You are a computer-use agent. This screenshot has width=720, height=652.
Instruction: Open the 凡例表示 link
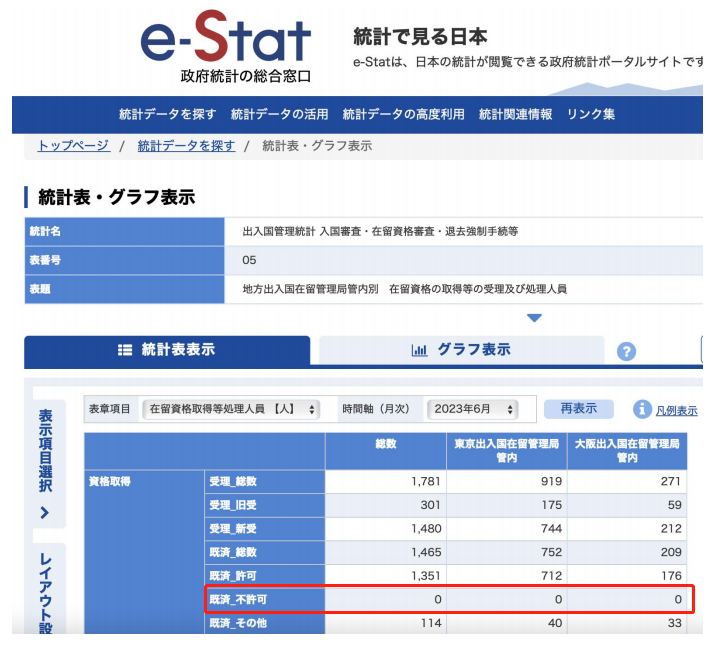tap(676, 410)
